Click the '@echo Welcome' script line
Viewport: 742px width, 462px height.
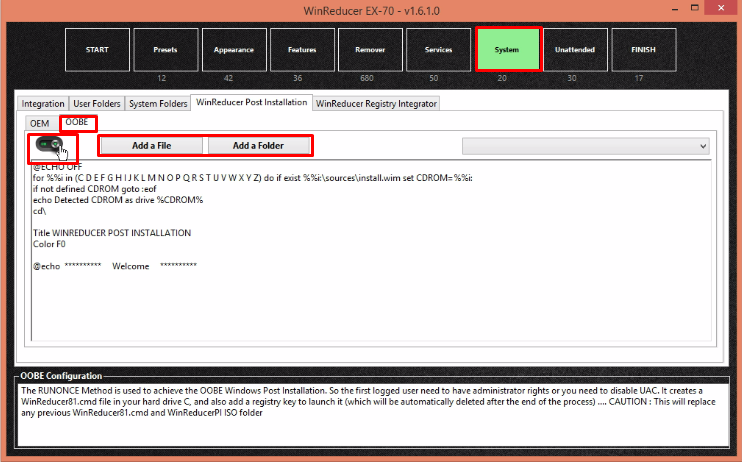point(115,266)
